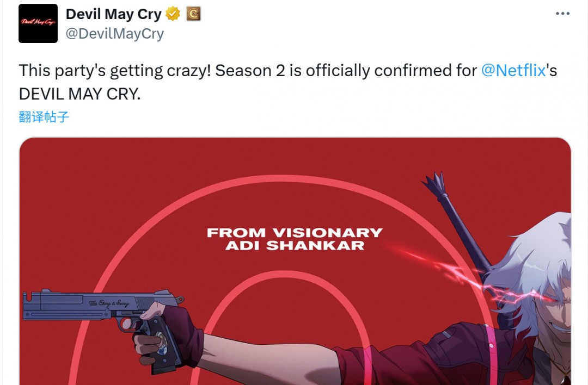Click the gold verified checkmark badge
The width and height of the screenshot is (588, 385).
tap(173, 14)
